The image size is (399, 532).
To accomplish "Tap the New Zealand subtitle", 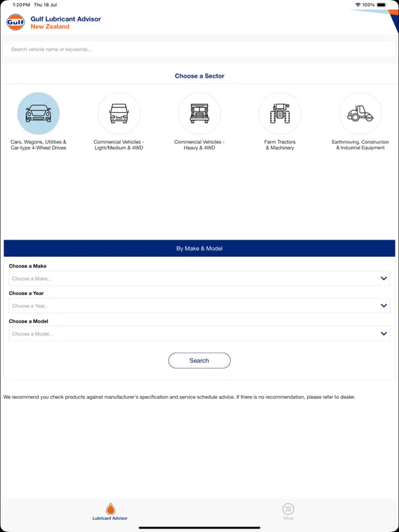I will pyautogui.click(x=50, y=27).
